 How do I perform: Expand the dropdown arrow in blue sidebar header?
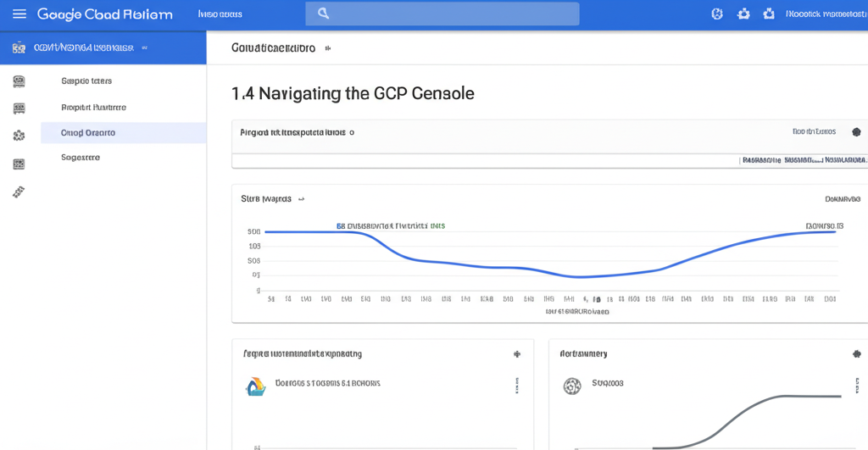[x=144, y=48]
